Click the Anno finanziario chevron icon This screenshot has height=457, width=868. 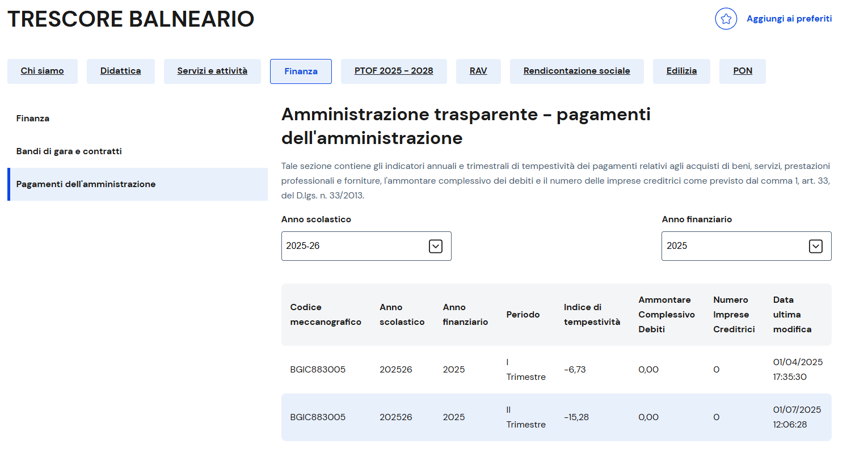point(815,246)
